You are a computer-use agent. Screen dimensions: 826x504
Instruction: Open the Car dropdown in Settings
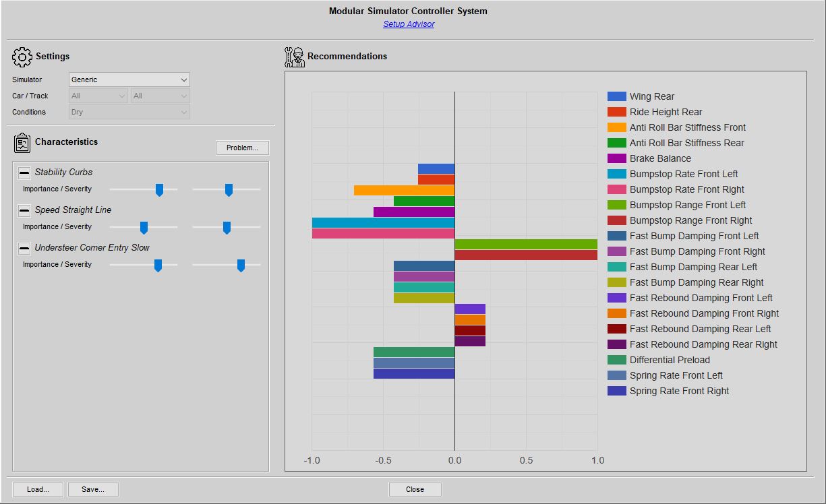tap(98, 96)
